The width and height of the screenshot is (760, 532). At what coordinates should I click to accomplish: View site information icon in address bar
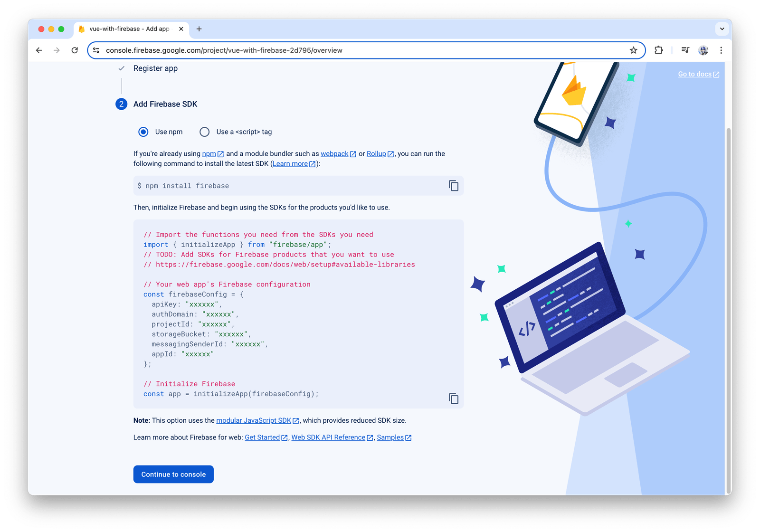point(96,50)
